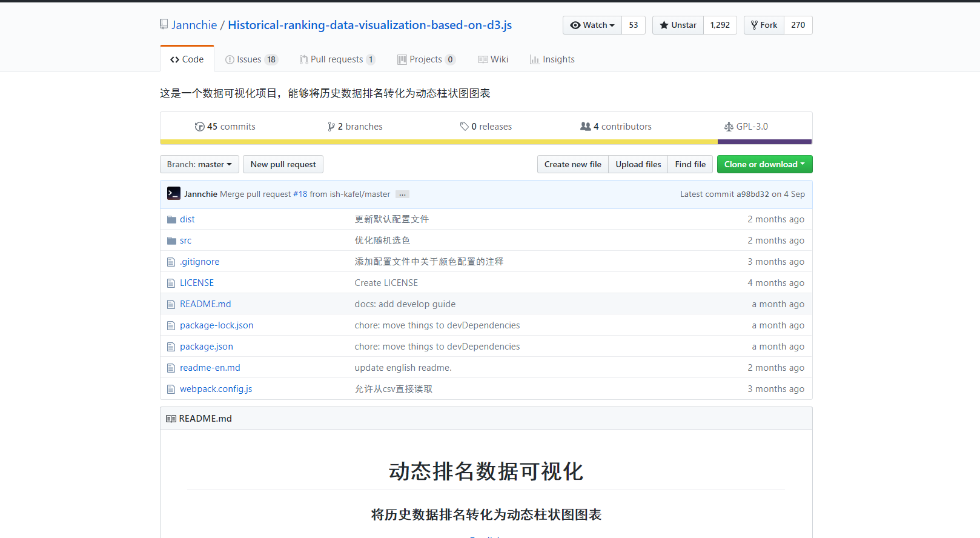View the 1,292 stargazers count
This screenshot has height=538, width=980.
720,25
